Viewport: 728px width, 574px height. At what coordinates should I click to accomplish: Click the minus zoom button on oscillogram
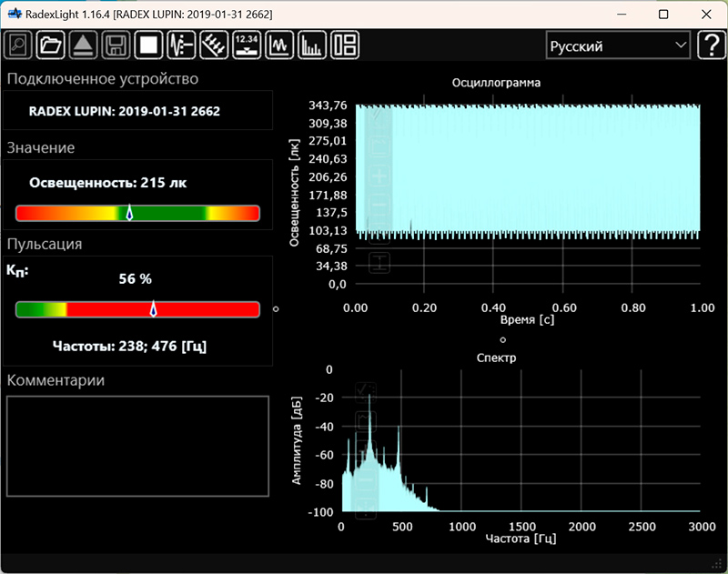coord(379,205)
